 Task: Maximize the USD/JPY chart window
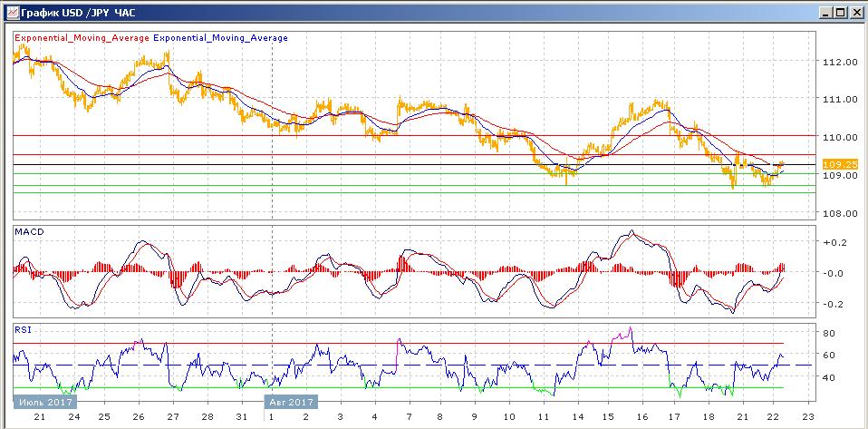[x=840, y=11]
